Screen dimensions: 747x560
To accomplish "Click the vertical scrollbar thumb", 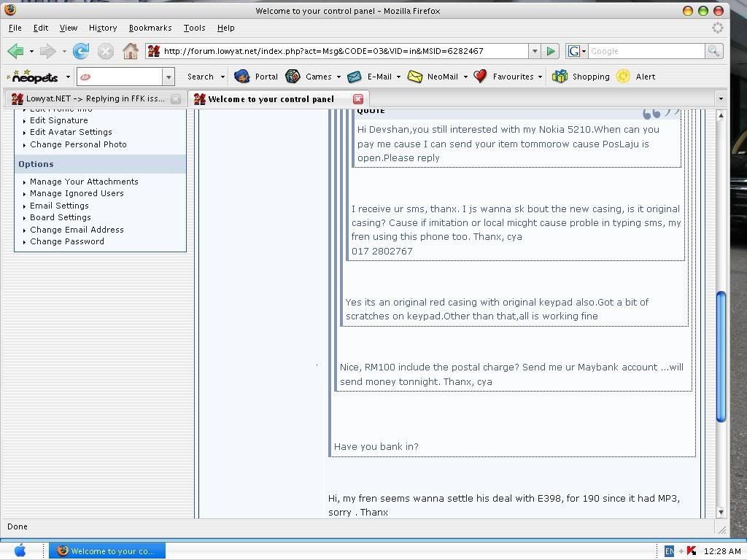I will (721, 357).
